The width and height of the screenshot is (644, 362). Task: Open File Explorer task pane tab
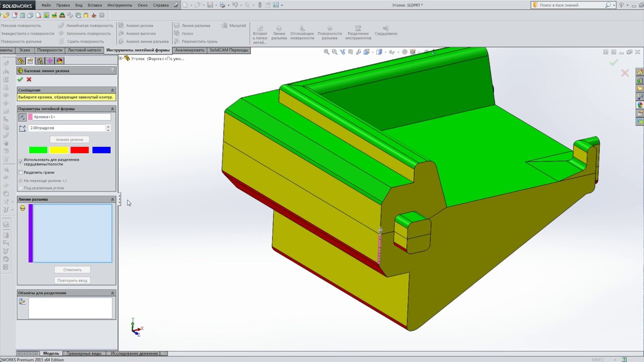[640, 88]
